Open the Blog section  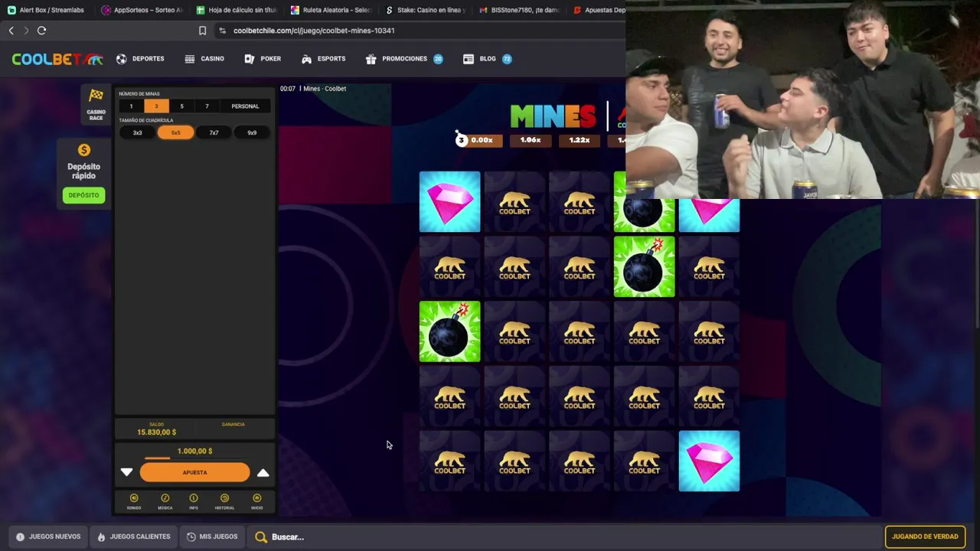[x=488, y=59]
